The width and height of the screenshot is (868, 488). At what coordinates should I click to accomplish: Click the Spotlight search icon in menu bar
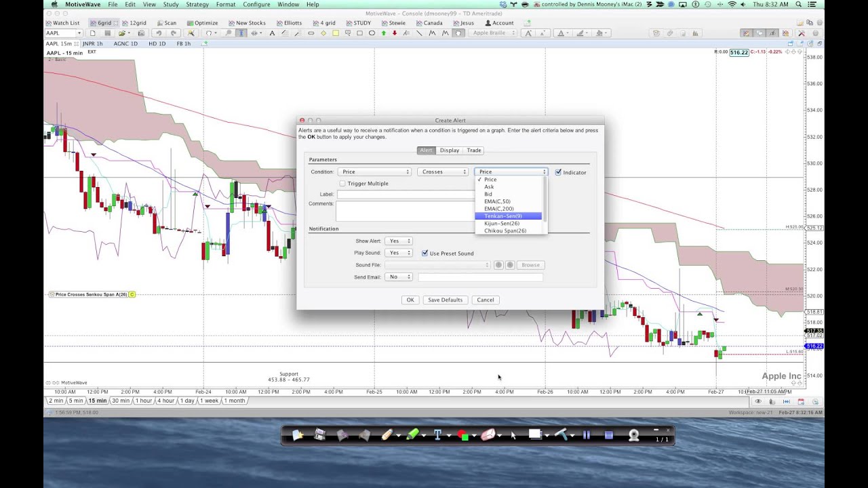click(x=800, y=5)
